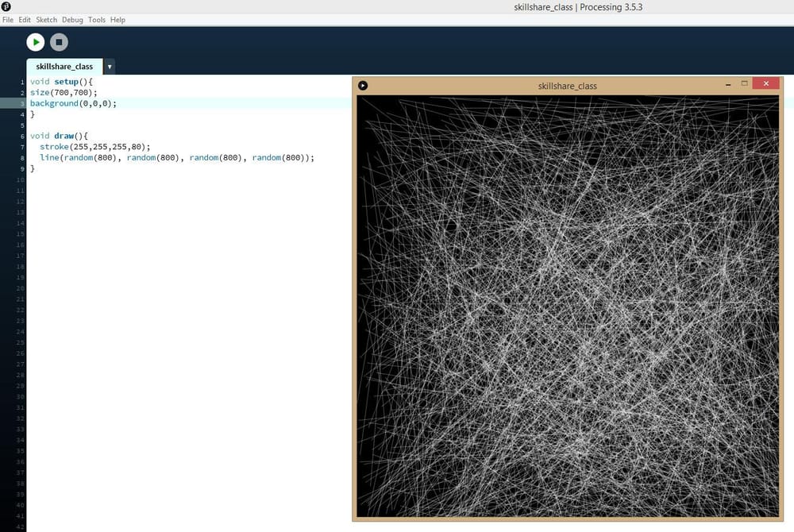Click the Processing app icon in title bar
This screenshot has height=532, width=794.
pos(6,6)
